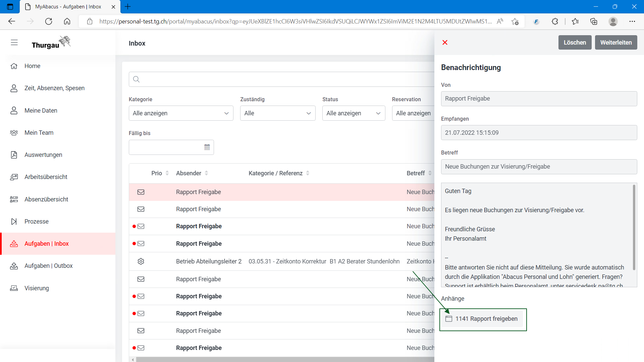Expand the Kategorie dropdown
Screen dimensions: 644x362
181,113
